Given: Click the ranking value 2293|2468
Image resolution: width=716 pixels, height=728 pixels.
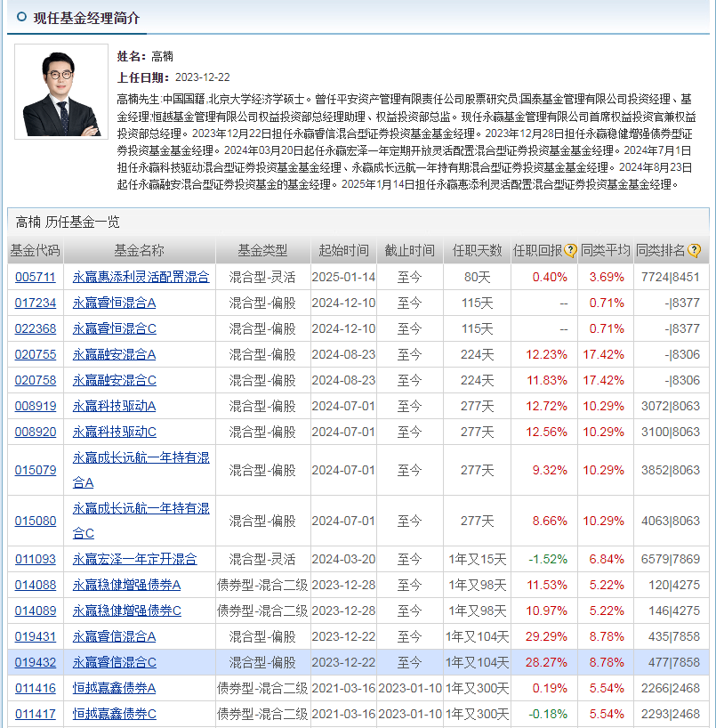Looking at the screenshot, I should [670, 714].
